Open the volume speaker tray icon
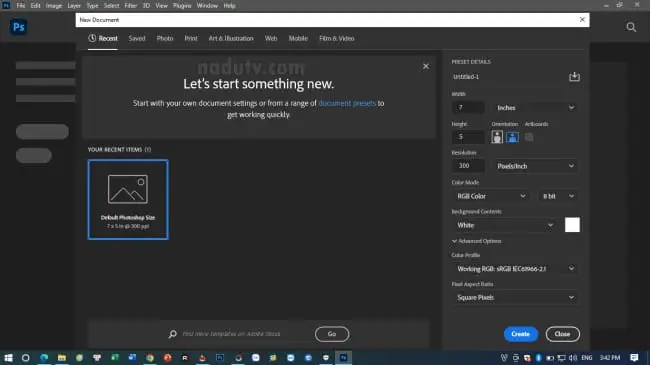Image resolution: width=650 pixels, height=365 pixels. (x=573, y=358)
